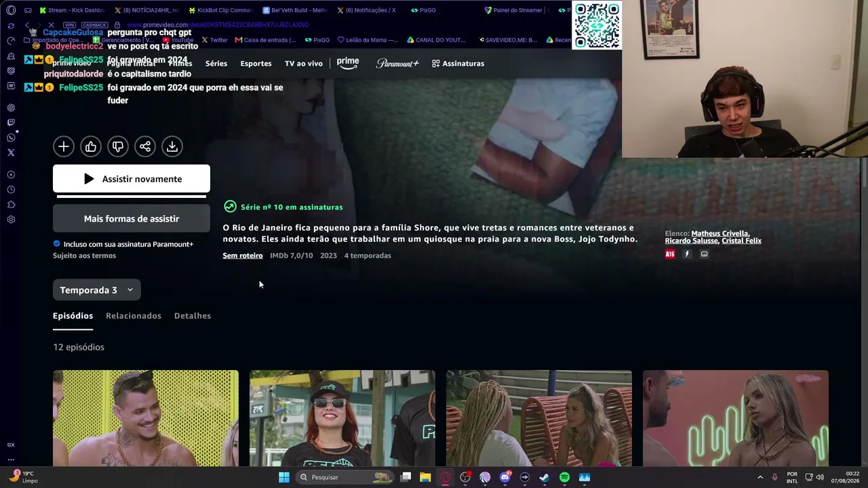This screenshot has width=868, height=488.
Task: Click the browser address bar URL
Action: click(x=218, y=25)
